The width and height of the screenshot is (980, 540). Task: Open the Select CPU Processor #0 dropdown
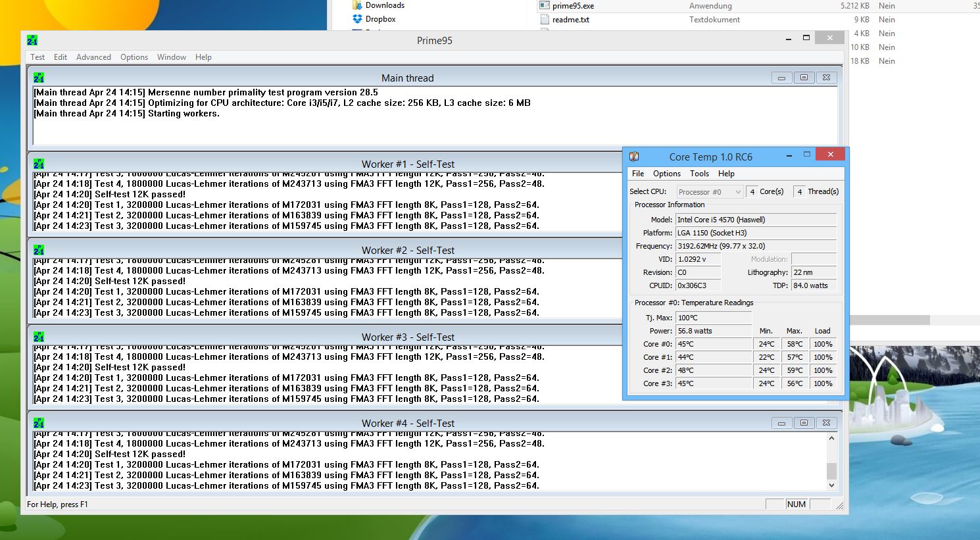click(x=710, y=191)
